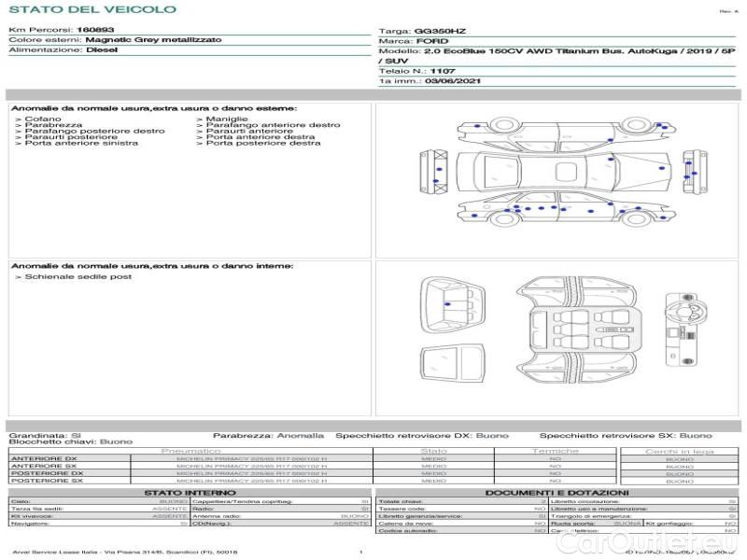Click the Alimentazione value Diesel
Viewport: 747px width, 560px height.
(x=102, y=49)
